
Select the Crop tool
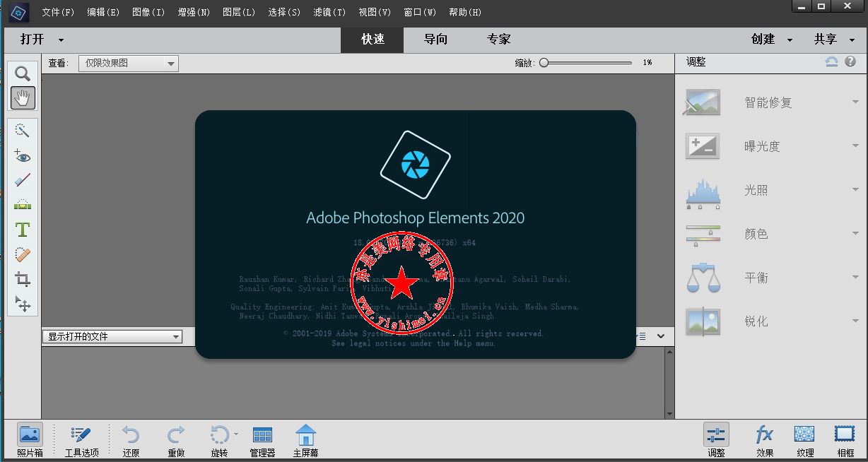tap(23, 279)
